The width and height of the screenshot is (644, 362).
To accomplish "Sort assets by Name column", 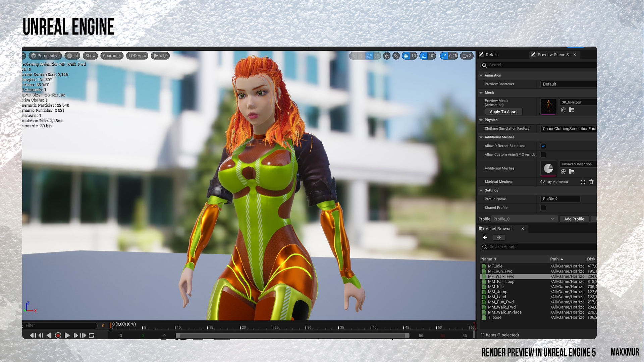I will (x=514, y=259).
